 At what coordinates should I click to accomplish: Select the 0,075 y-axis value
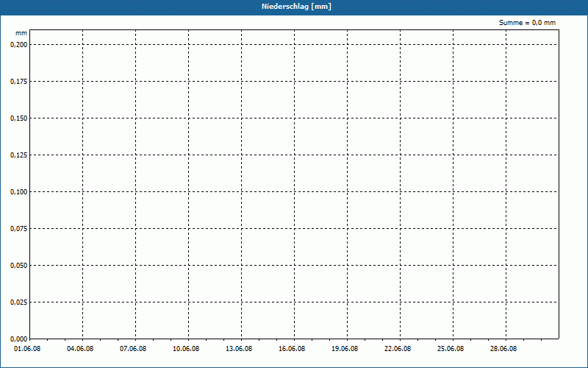pos(19,229)
